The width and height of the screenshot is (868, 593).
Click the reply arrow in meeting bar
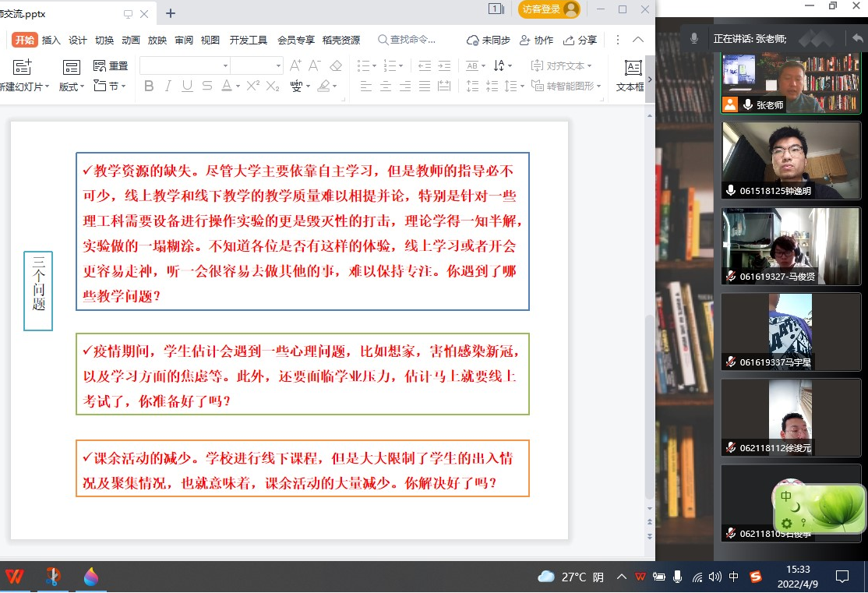857,38
